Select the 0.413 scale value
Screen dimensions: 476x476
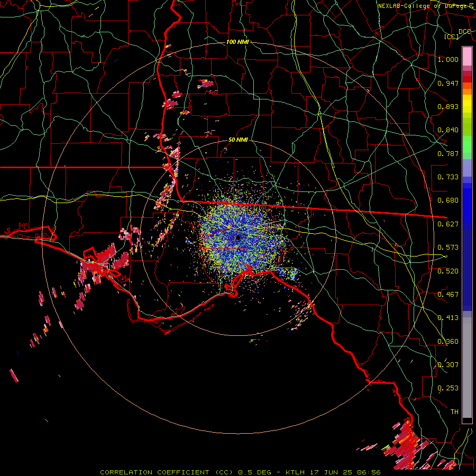coord(448,318)
